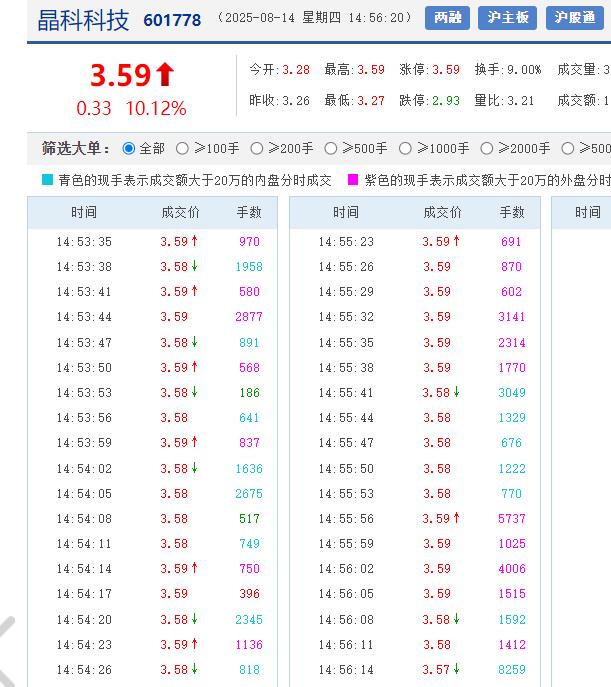Image resolution: width=611 pixels, height=687 pixels.
Task: Click up arrow in 14:55:56 row
Action: [456, 517]
